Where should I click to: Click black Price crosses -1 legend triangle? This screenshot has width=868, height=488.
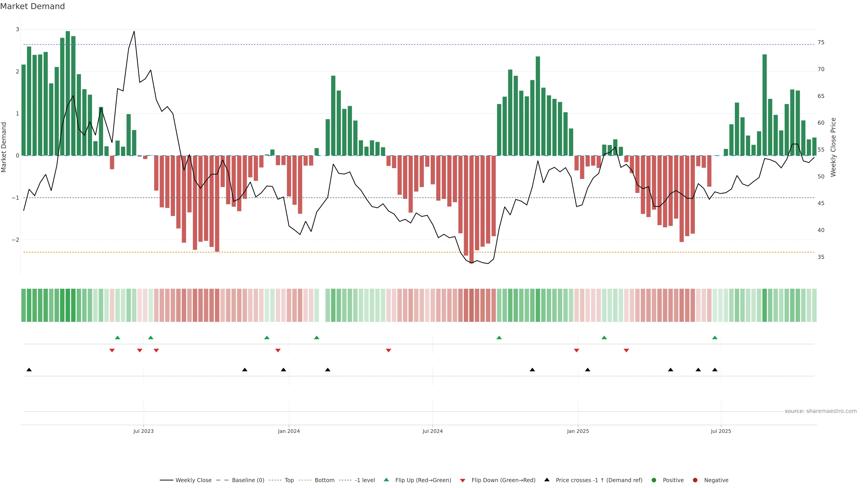(547, 480)
